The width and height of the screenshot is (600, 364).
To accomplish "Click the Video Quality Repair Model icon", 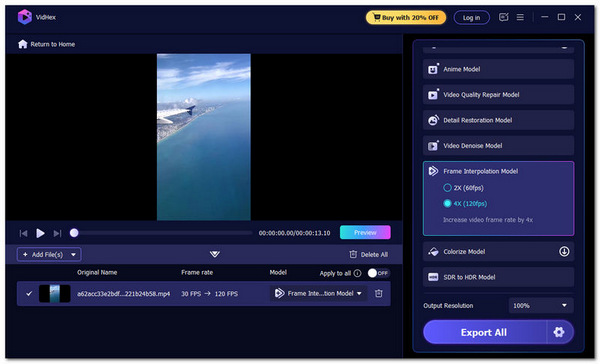I will click(433, 95).
